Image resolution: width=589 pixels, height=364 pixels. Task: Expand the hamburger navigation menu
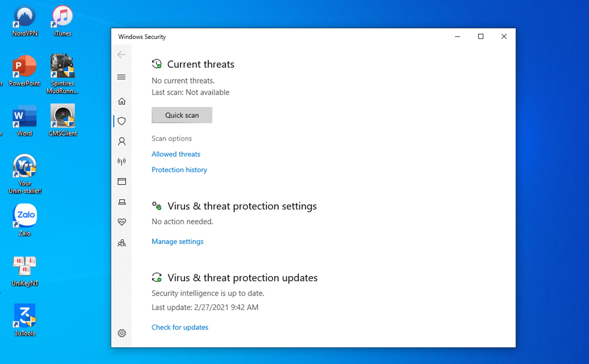click(x=121, y=77)
